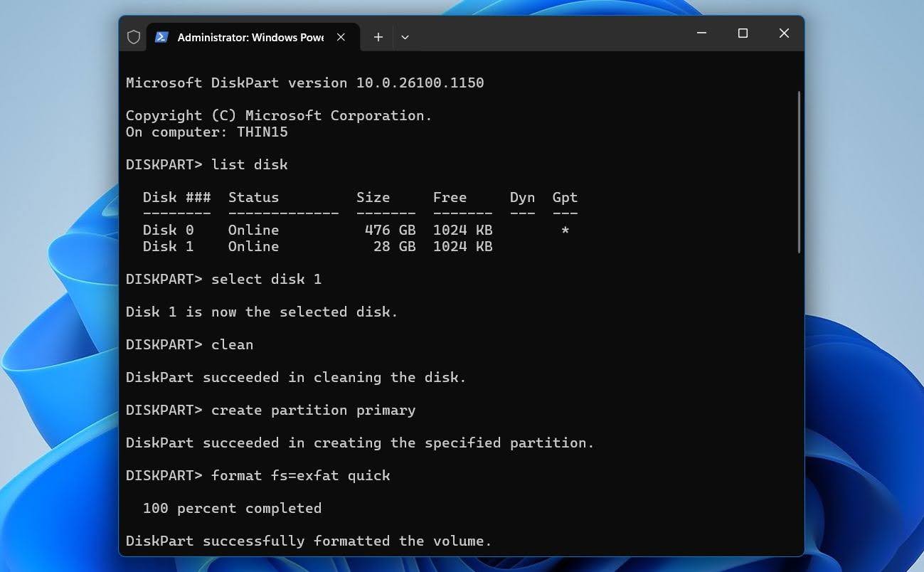The height and width of the screenshot is (572, 924).
Task: Click the "Disk 1" entry in the disk table
Action: [168, 246]
